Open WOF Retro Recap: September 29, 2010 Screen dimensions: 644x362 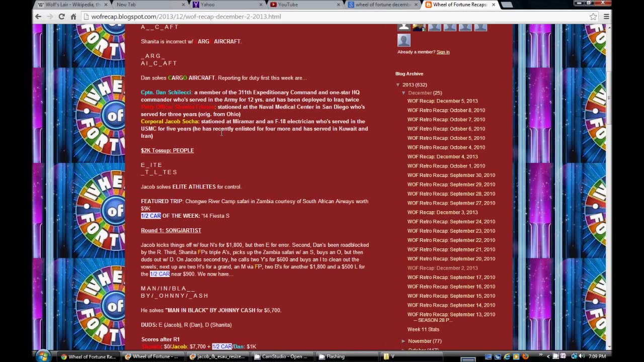click(x=451, y=185)
